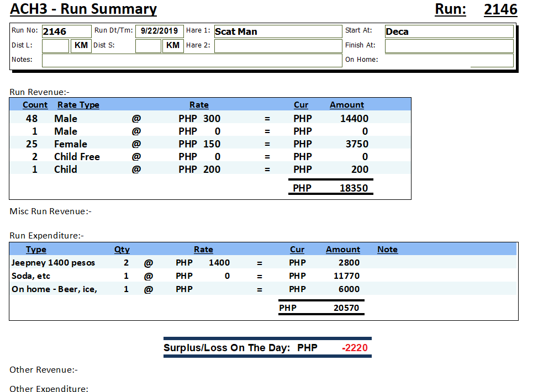Select the Child Free revenue row
The width and height of the screenshot is (538, 392).
coord(77,157)
